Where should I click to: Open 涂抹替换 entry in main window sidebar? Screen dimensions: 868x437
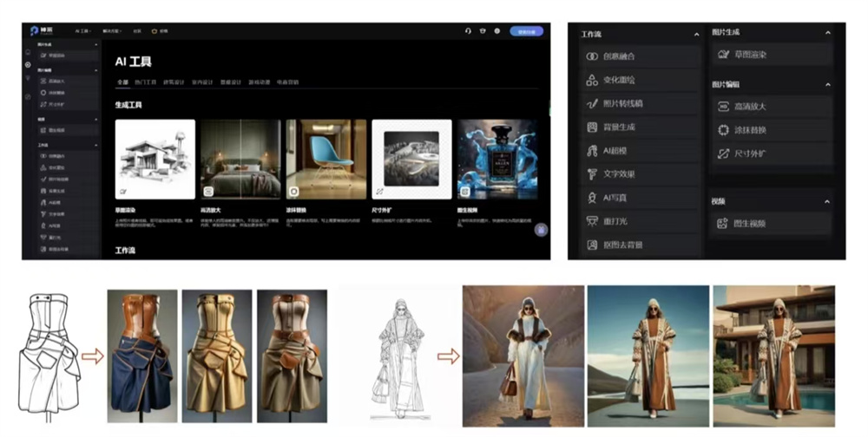[68, 93]
